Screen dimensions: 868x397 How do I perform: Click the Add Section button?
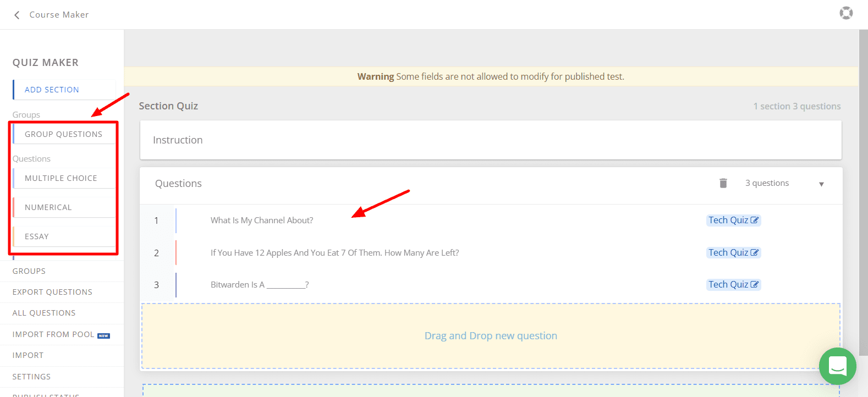(x=52, y=90)
